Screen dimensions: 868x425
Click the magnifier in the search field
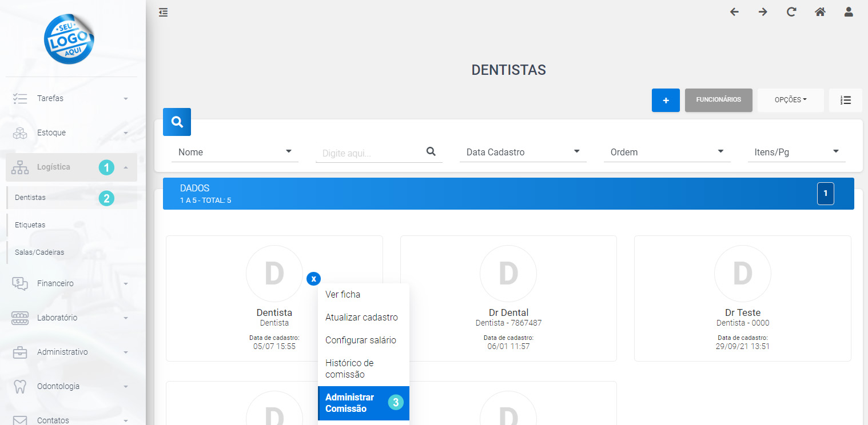(431, 151)
